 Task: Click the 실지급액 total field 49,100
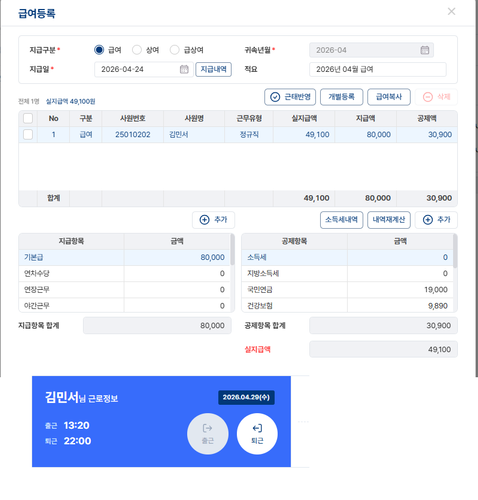coord(383,349)
